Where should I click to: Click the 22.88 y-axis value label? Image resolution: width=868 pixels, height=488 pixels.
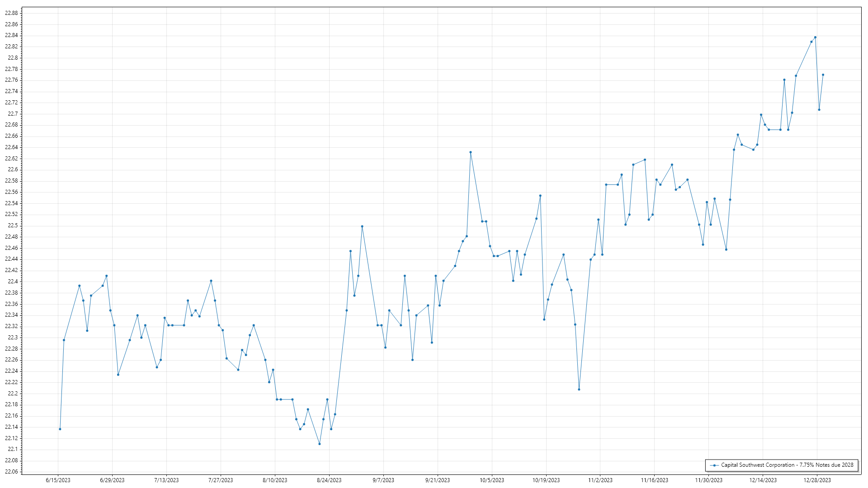tap(12, 13)
